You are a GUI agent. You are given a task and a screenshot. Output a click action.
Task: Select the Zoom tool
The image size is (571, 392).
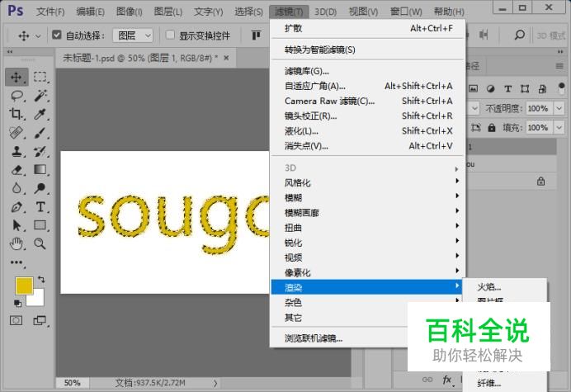point(40,243)
